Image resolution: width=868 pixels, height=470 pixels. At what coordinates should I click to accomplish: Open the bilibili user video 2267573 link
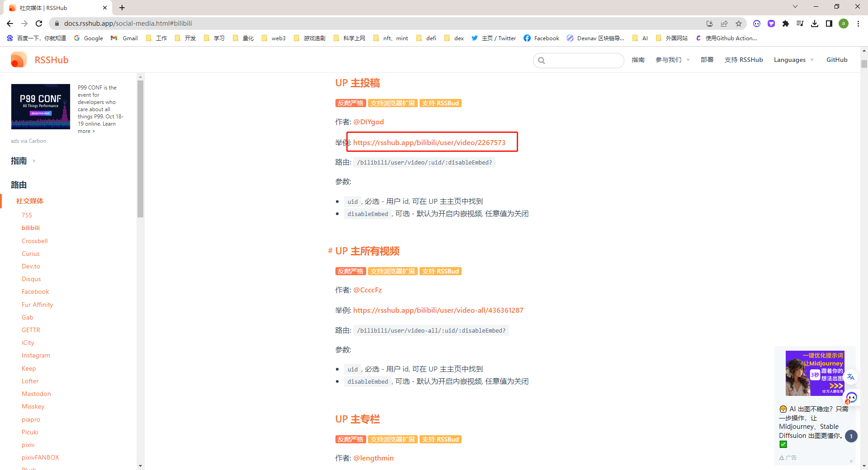click(429, 142)
